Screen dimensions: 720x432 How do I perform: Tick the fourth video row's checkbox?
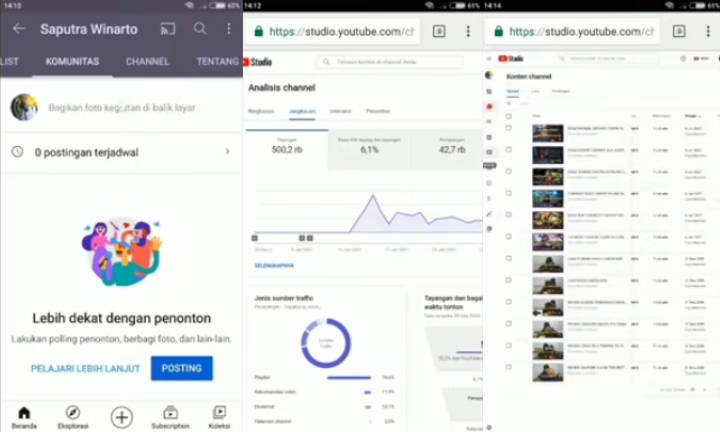[509, 193]
